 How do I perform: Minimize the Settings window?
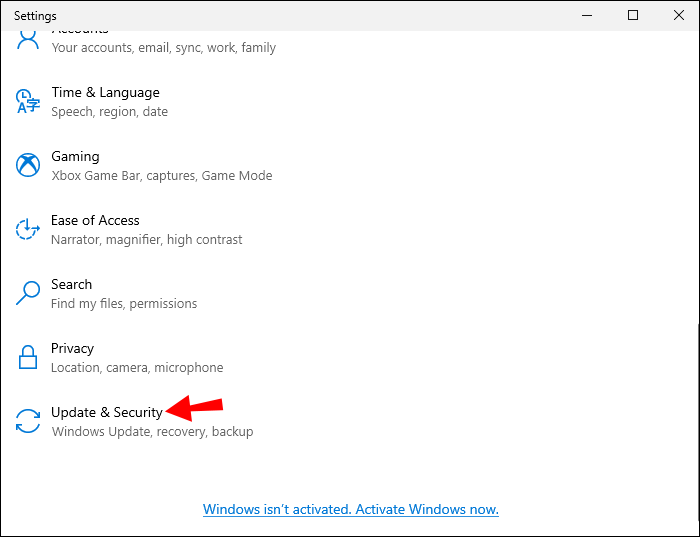coord(588,15)
